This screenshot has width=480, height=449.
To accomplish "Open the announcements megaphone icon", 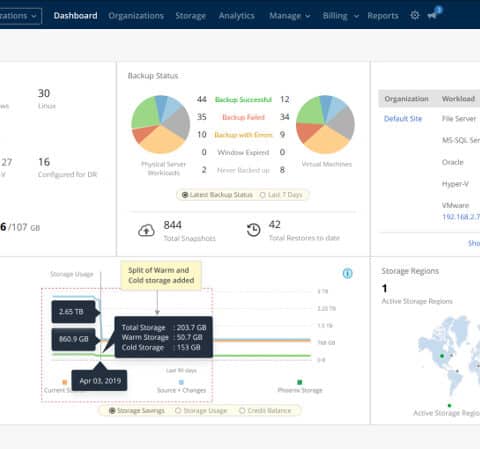I will (x=432, y=15).
